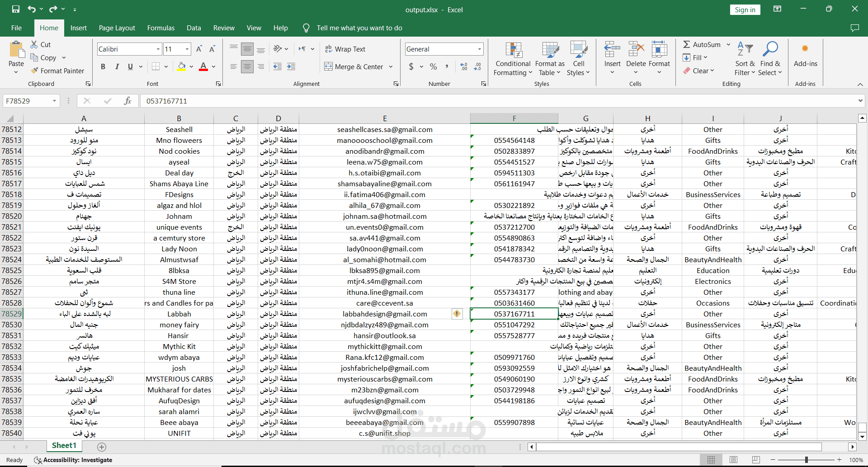Click the Insert cells icon
868x467 pixels.
[612, 49]
